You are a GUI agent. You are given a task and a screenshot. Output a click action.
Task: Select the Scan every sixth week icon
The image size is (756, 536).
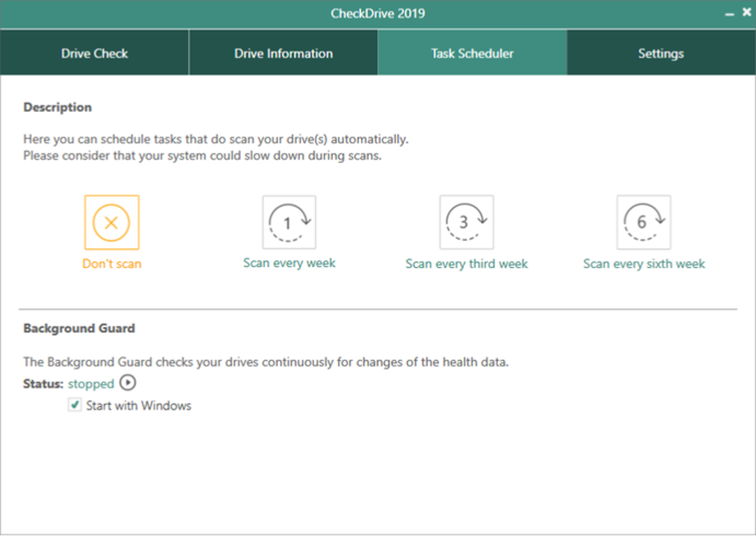(x=643, y=222)
